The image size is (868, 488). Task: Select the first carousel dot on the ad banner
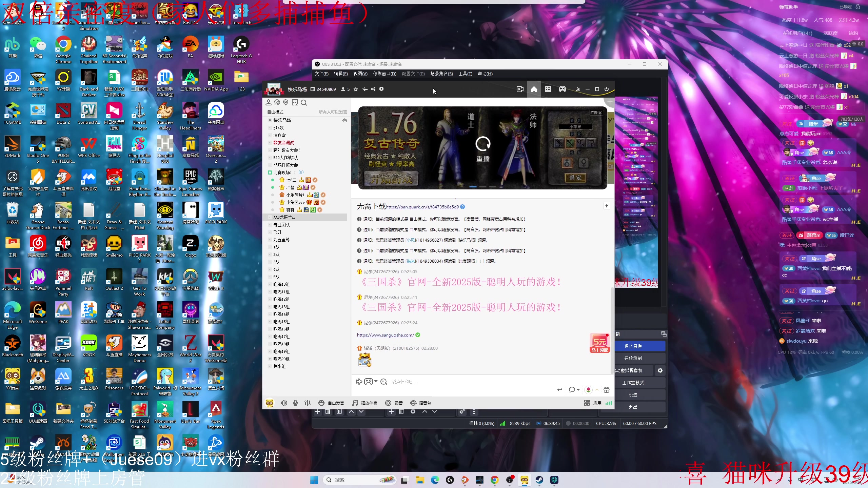pyautogui.click(x=473, y=186)
